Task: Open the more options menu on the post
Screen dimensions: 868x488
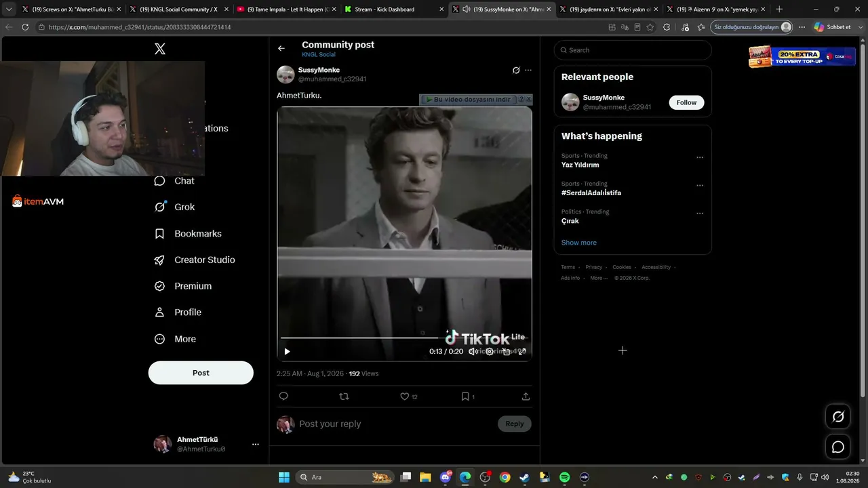Action: [x=528, y=70]
